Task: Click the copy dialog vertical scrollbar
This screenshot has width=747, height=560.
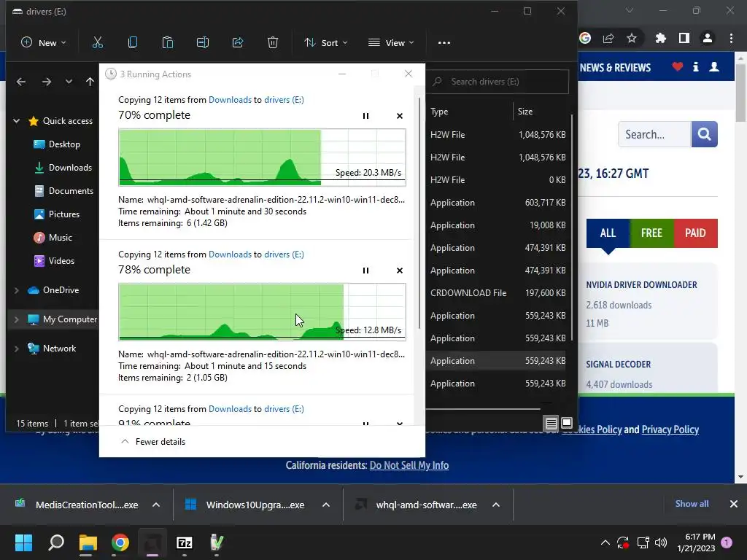Action: coord(419,213)
